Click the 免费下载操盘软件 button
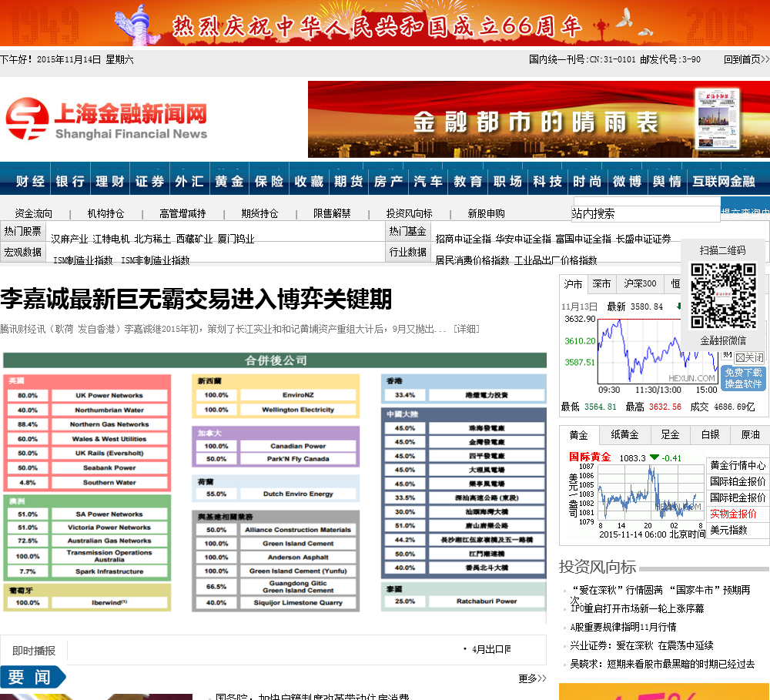This screenshot has height=700, width=770. 743,378
